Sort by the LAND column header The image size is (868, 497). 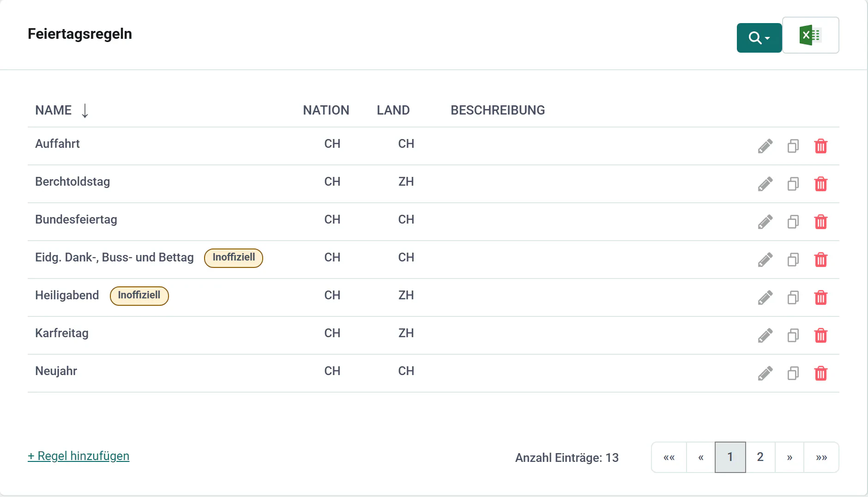(x=393, y=110)
